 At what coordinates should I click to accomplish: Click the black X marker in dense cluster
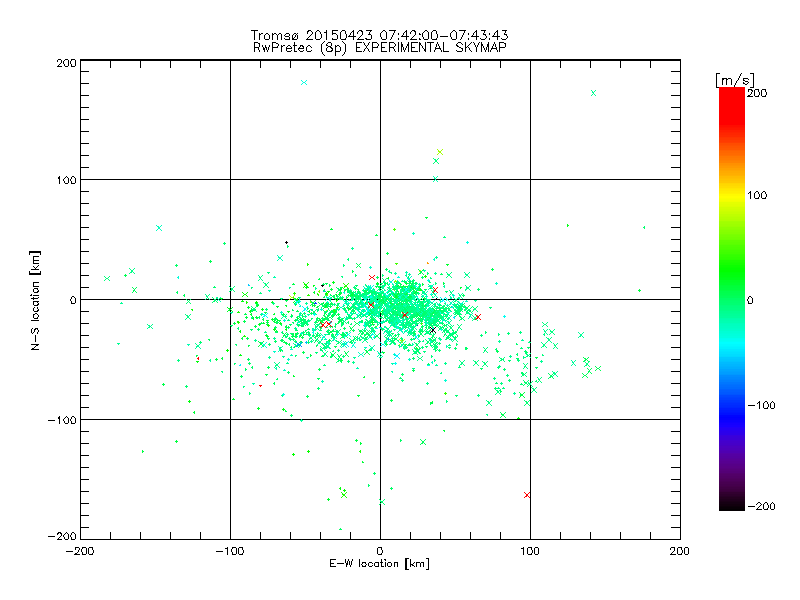[433, 330]
